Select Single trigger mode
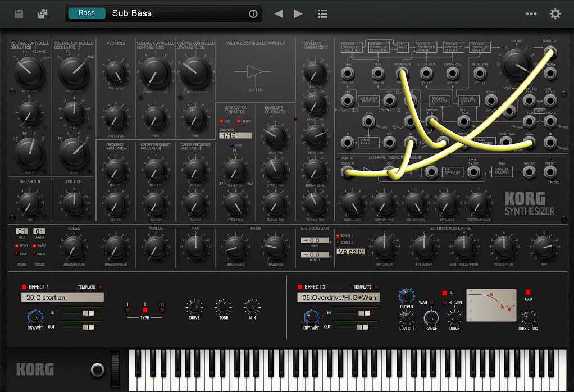The height and width of the screenshot is (392, 574). click(x=34, y=245)
